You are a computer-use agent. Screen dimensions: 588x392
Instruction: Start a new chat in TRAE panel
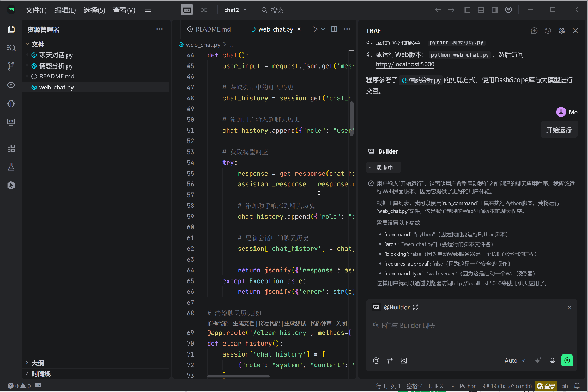[x=534, y=31]
